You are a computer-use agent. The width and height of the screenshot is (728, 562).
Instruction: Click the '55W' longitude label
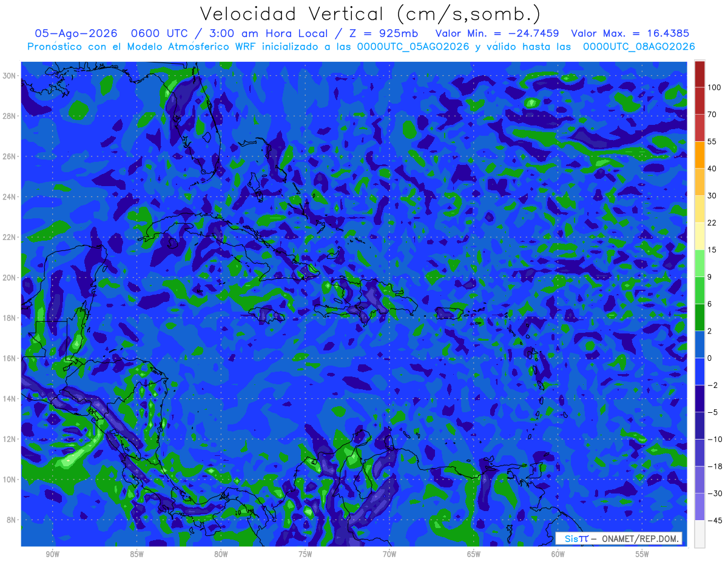tap(642, 554)
